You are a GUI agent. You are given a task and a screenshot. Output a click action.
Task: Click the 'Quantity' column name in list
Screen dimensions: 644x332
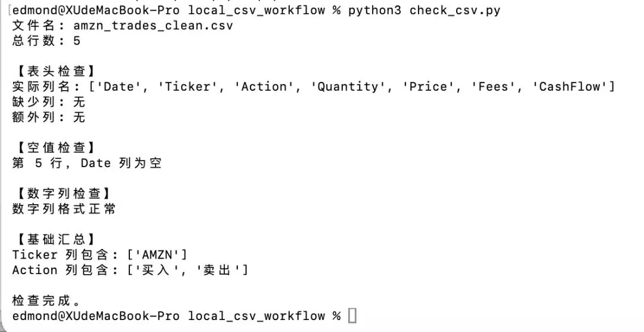348,87
